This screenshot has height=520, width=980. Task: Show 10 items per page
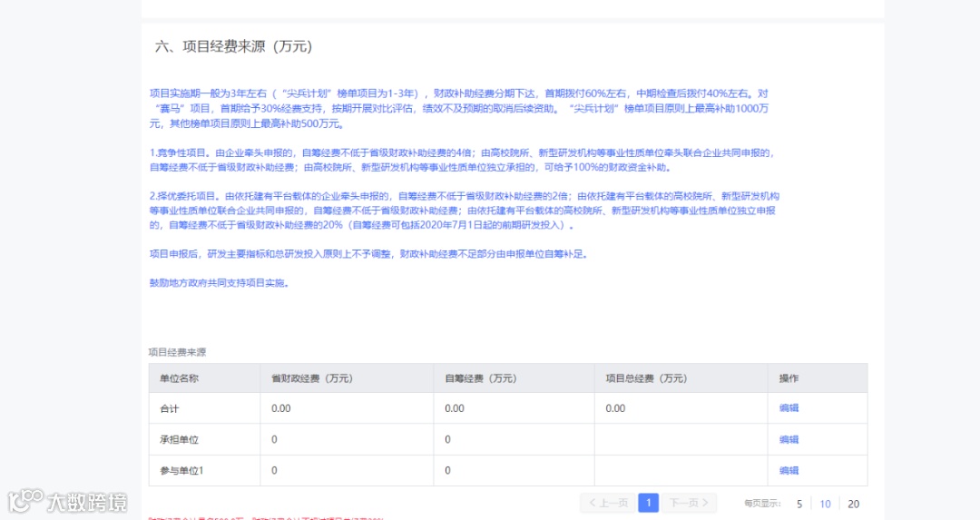click(825, 504)
